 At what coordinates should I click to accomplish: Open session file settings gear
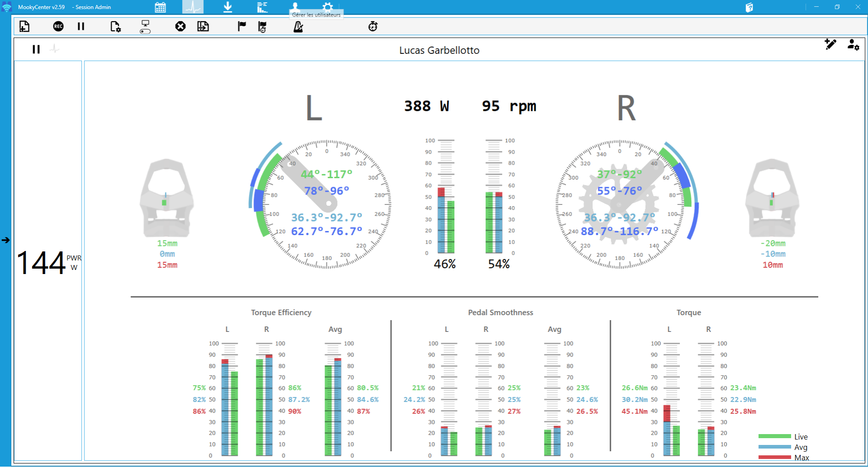click(x=116, y=27)
